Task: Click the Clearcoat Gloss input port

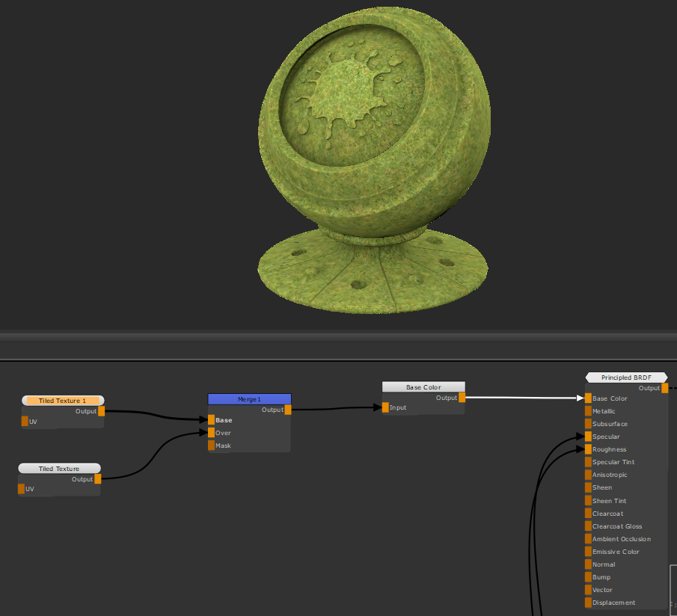Action: pyautogui.click(x=588, y=526)
